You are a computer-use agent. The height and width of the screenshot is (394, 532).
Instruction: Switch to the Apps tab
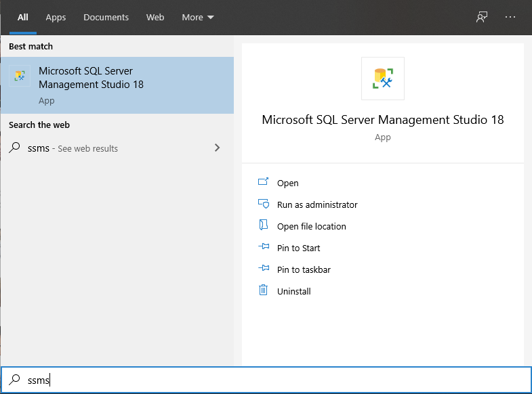(56, 17)
